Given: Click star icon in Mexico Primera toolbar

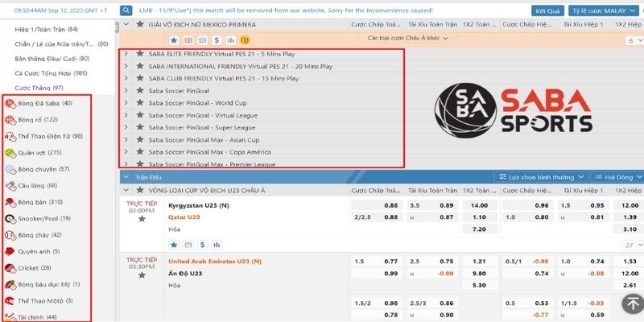Looking at the screenshot, I should pos(174,40).
